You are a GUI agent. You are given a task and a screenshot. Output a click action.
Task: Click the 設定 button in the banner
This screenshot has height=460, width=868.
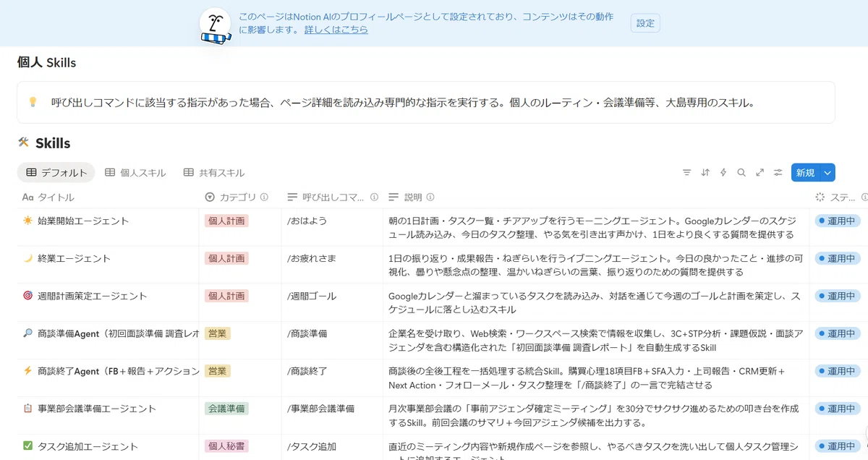[645, 23]
